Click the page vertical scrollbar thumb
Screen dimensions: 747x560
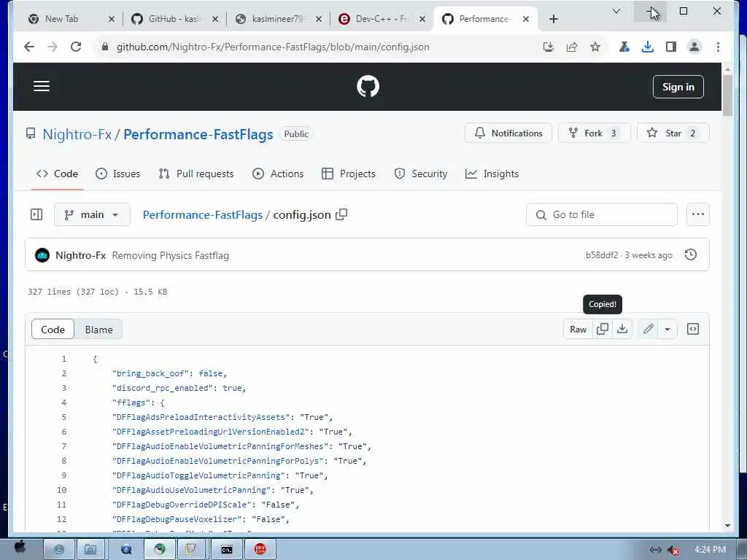[727, 96]
